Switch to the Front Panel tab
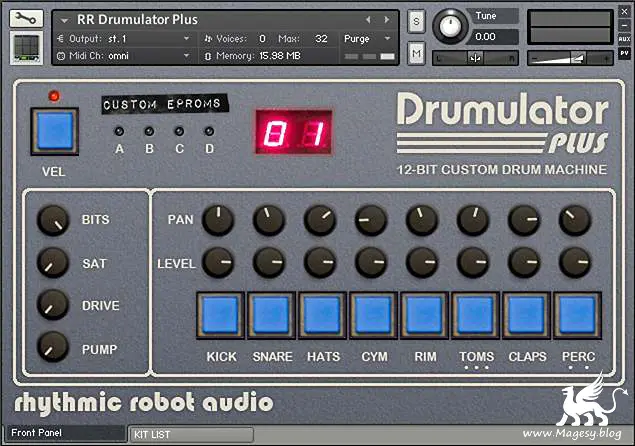Image resolution: width=635 pixels, height=446 pixels. [x=65, y=433]
